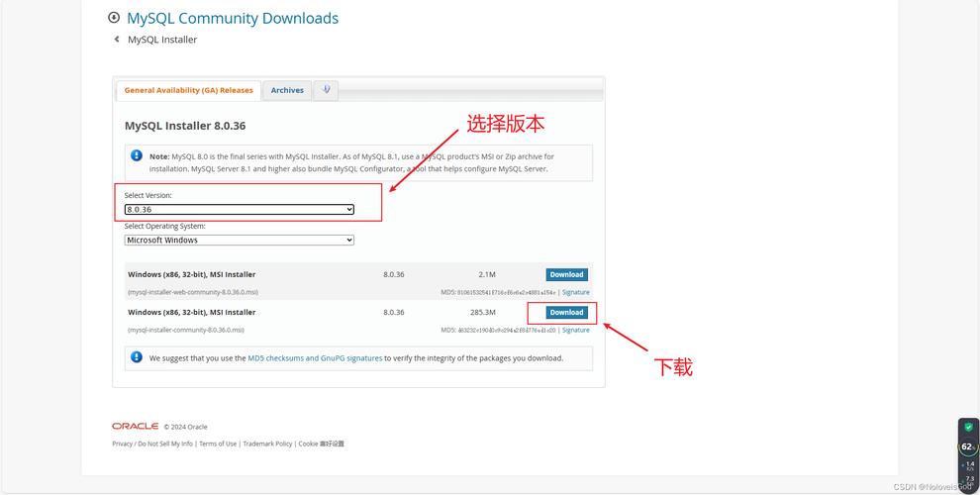The height and width of the screenshot is (495, 980).
Task: Open Privacy / Do Not Sell My Info link
Action: pos(152,444)
